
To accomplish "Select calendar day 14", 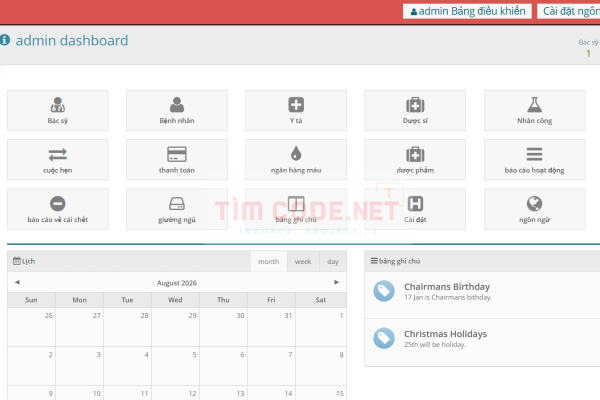I will pos(271,393).
